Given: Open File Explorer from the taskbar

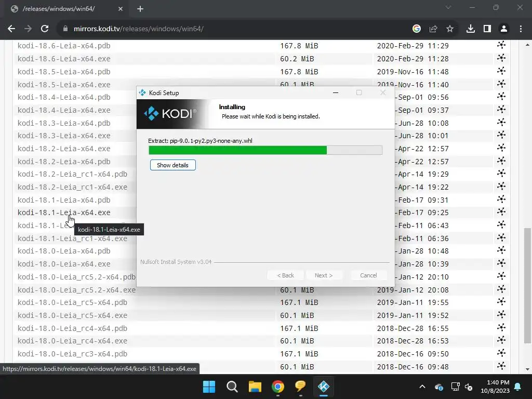Looking at the screenshot, I should 255,387.
